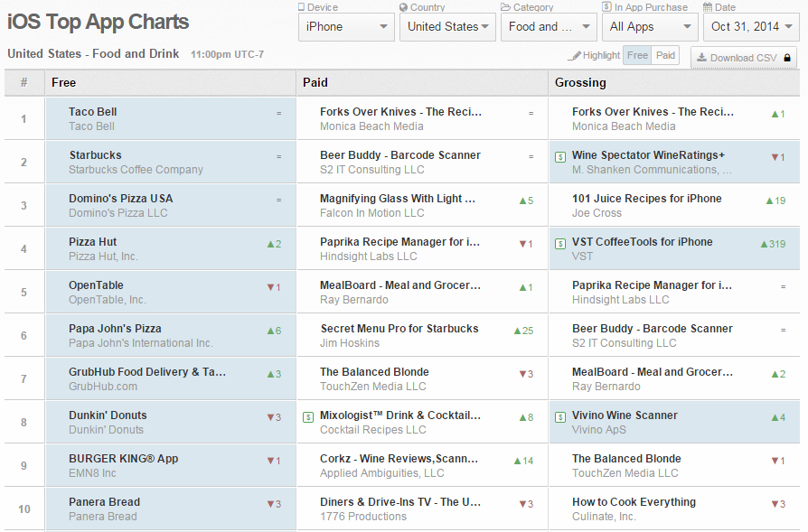Click the in-app purchase icon beside Vivino Wine Scanner
This screenshot has width=808, height=532.
tap(560, 416)
